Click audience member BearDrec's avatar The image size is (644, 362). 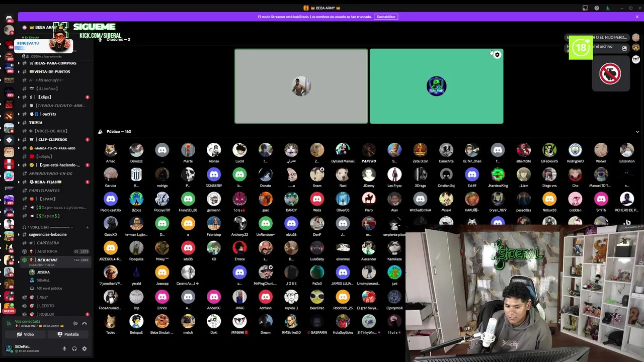tap(317, 297)
